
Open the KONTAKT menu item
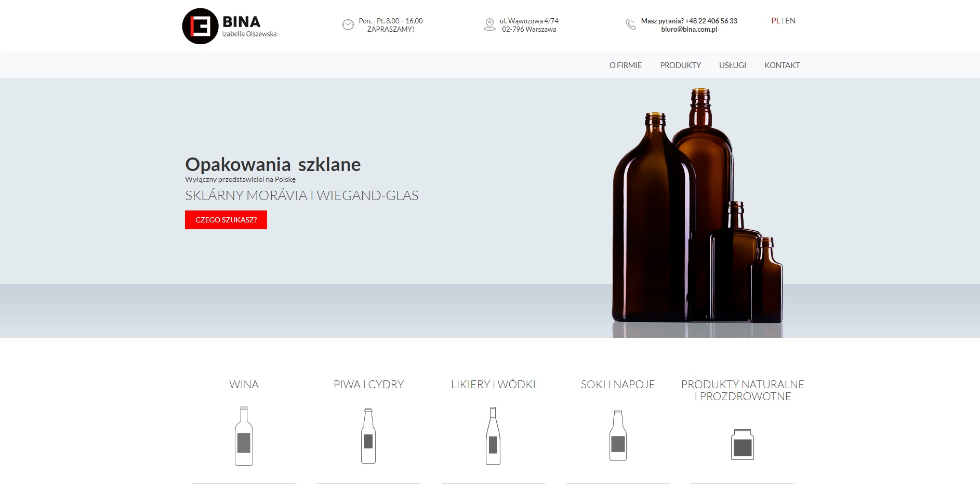pos(782,65)
